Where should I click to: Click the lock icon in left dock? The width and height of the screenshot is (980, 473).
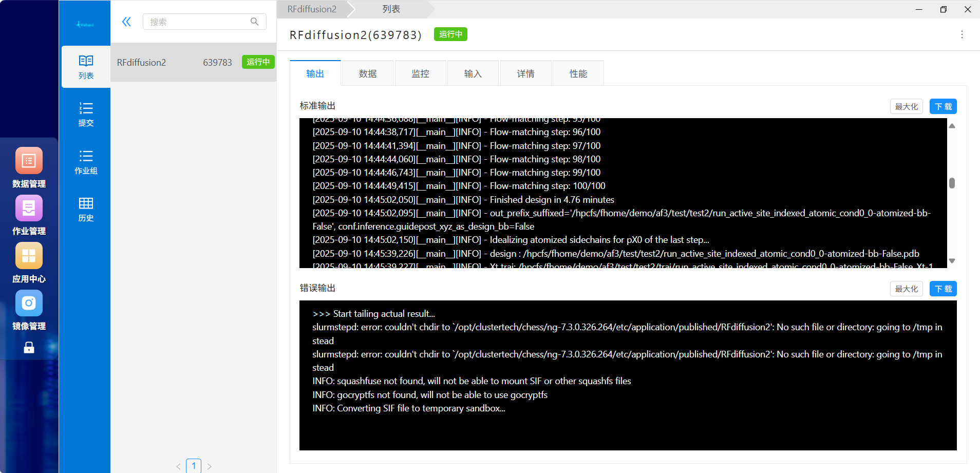click(x=29, y=348)
